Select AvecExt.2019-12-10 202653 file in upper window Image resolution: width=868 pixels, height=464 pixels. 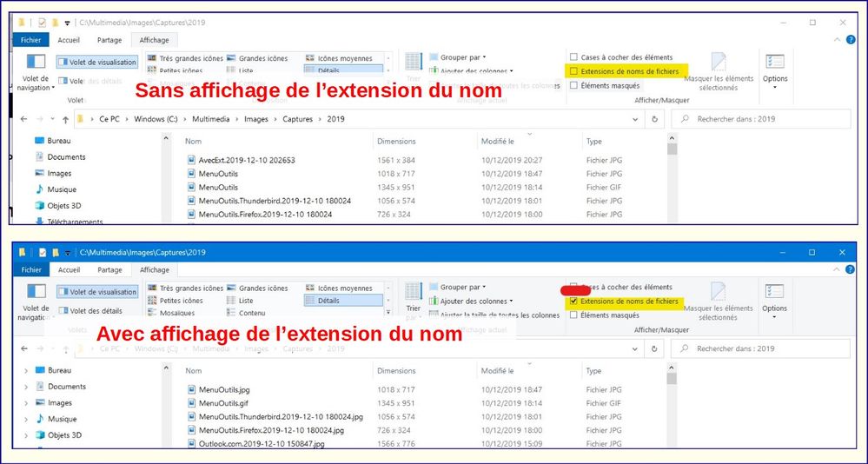pos(247,160)
